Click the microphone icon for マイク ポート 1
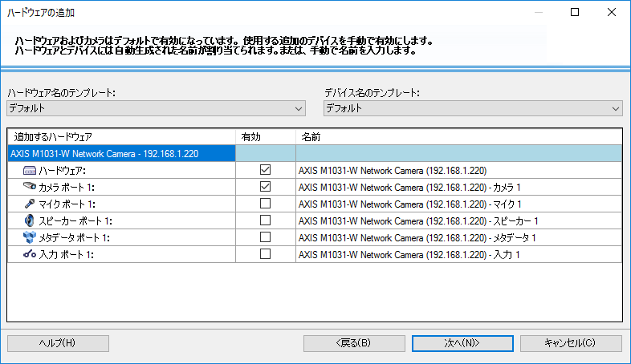Screen dimensions: 631x364 click(x=30, y=204)
